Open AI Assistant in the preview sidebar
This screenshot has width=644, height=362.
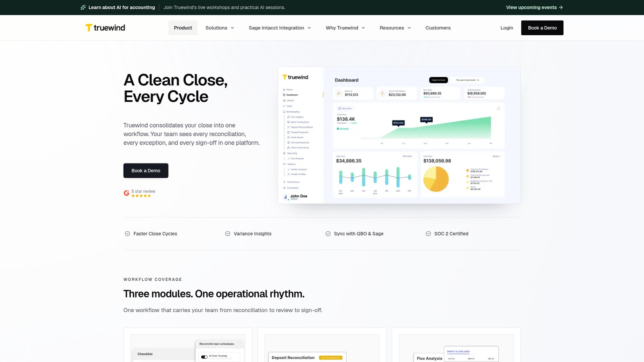291,188
